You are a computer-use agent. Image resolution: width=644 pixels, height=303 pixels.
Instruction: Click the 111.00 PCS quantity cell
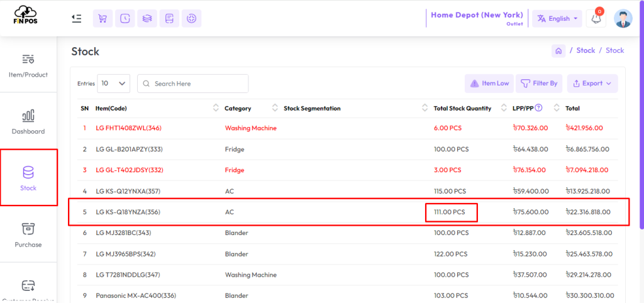450,212
